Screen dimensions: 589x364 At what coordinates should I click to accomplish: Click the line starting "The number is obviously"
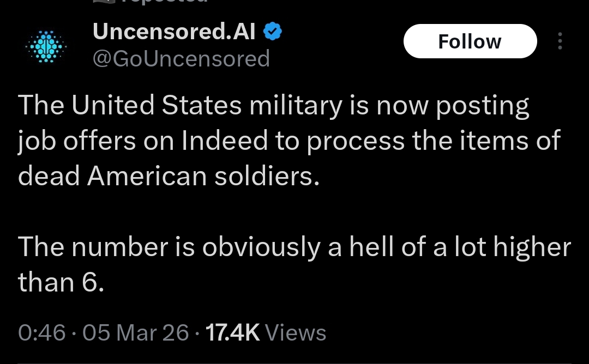[294, 247]
